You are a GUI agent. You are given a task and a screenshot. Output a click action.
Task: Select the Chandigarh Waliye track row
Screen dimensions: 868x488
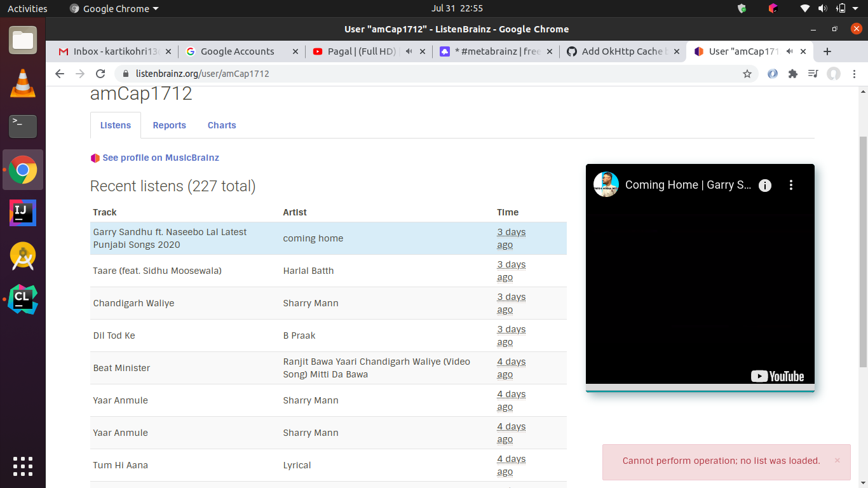tap(329, 303)
